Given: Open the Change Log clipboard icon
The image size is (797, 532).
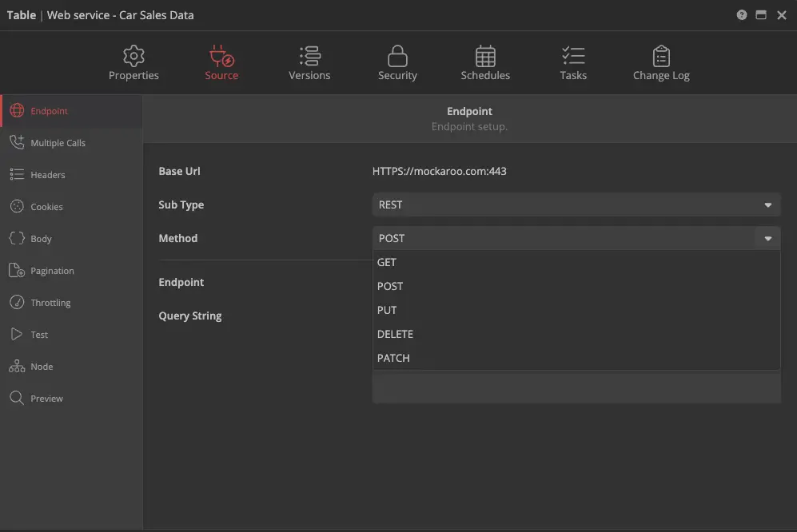Looking at the screenshot, I should pos(661,56).
